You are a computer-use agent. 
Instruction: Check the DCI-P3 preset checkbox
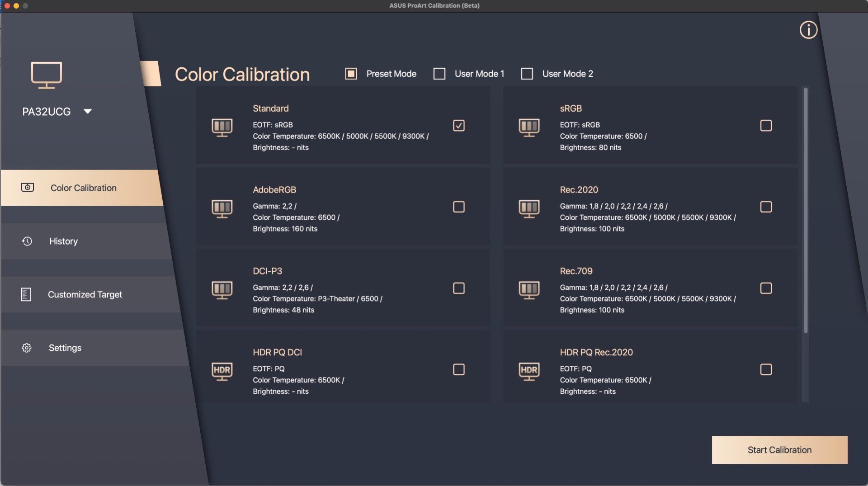tap(459, 288)
